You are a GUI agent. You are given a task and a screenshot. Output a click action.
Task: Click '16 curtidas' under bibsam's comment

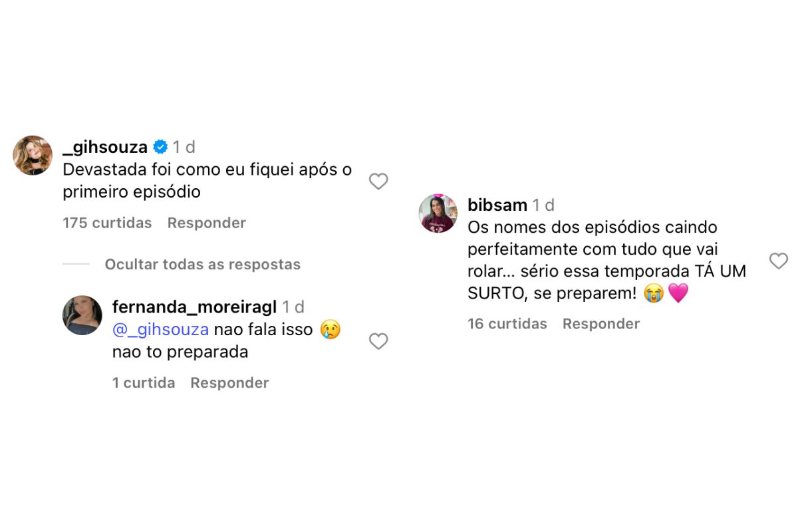tap(507, 323)
